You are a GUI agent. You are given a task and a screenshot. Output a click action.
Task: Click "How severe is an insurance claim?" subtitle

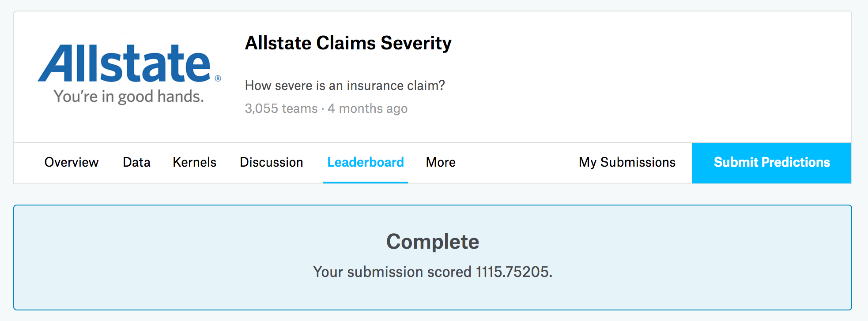tap(345, 85)
